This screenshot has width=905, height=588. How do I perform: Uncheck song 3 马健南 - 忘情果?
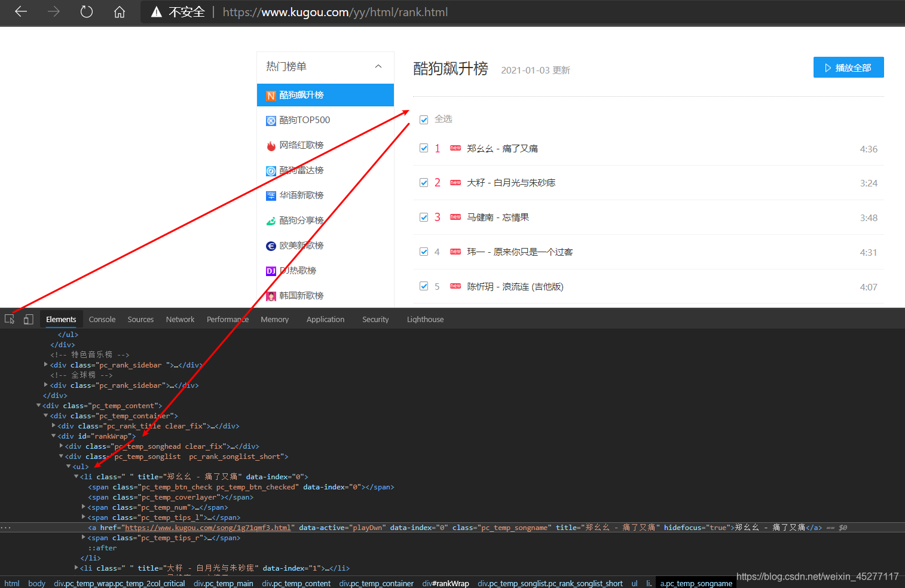pos(424,218)
